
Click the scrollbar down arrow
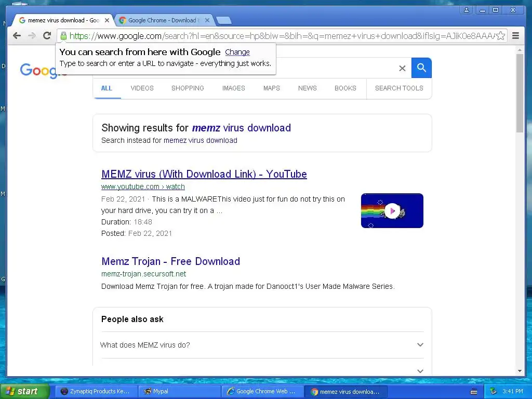[520, 371]
